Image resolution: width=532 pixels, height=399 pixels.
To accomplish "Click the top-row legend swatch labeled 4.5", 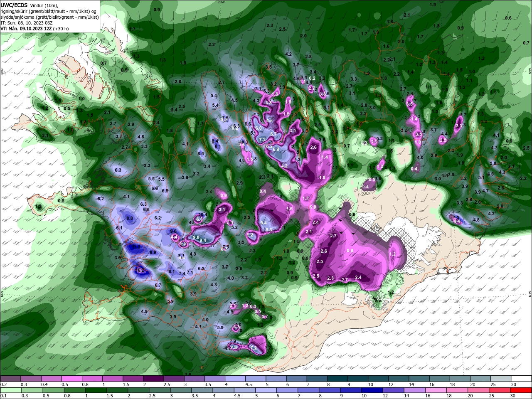I will point(256,379).
